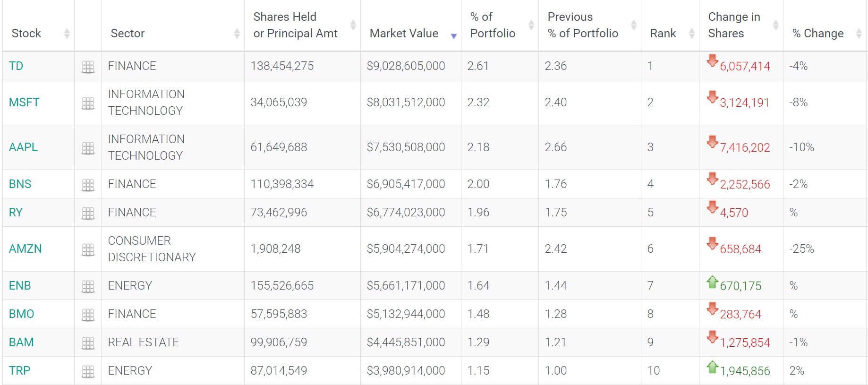
Task: Sort by Rank column header
Action: click(x=663, y=34)
